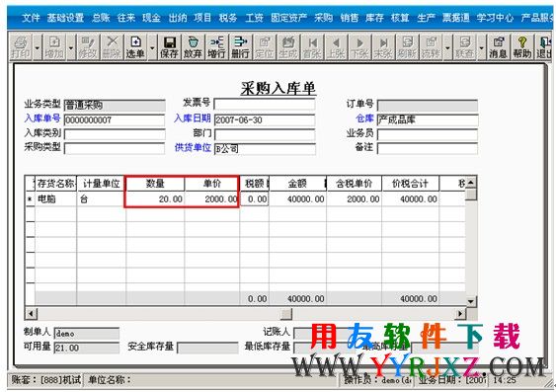Image resolution: width=556 pixels, height=392 pixels.
Task: Open the 文件 menu
Action: pos(31,18)
